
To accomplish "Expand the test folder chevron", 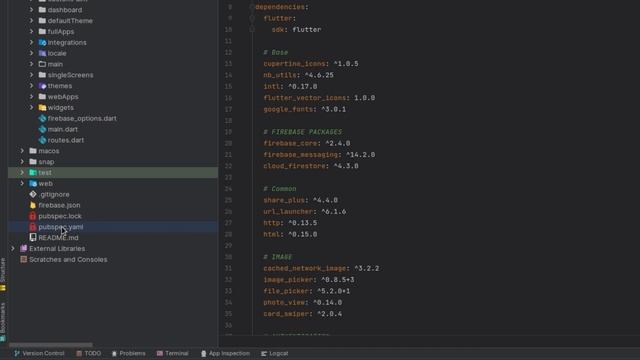I will click(22, 172).
